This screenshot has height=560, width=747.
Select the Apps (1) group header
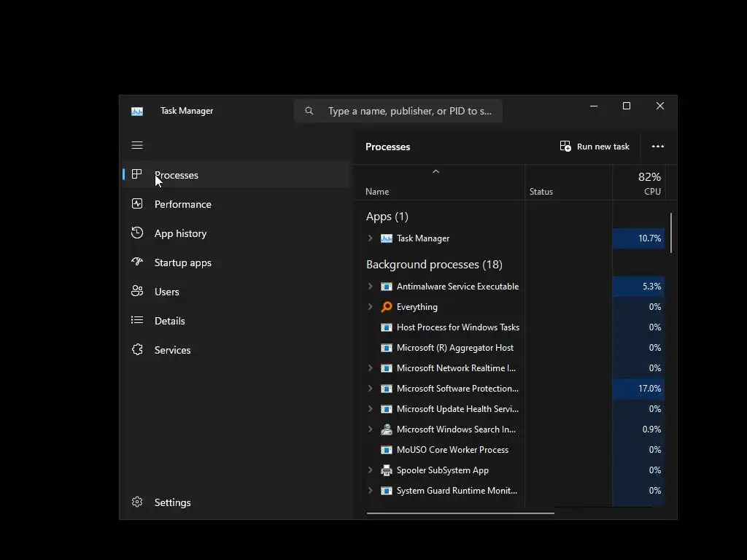(387, 217)
